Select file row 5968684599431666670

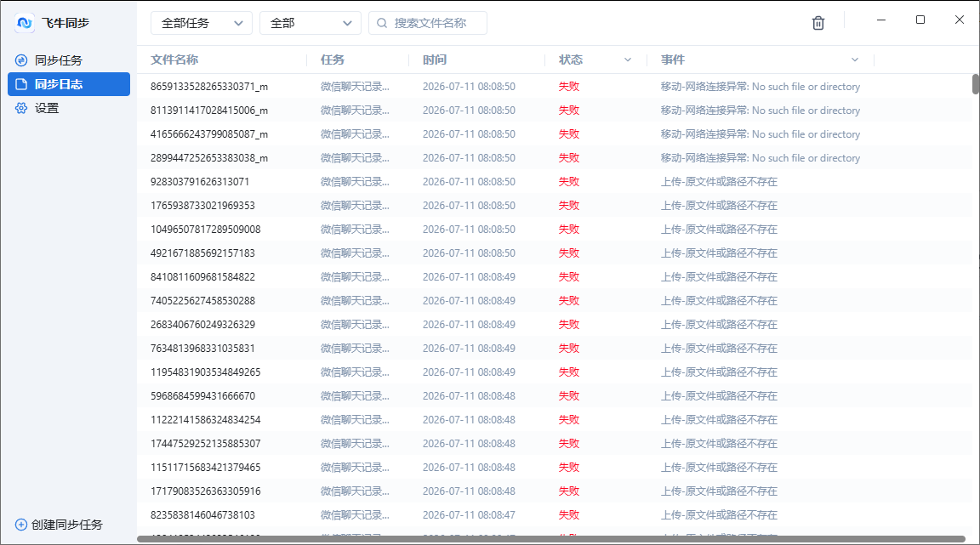[x=555, y=395]
